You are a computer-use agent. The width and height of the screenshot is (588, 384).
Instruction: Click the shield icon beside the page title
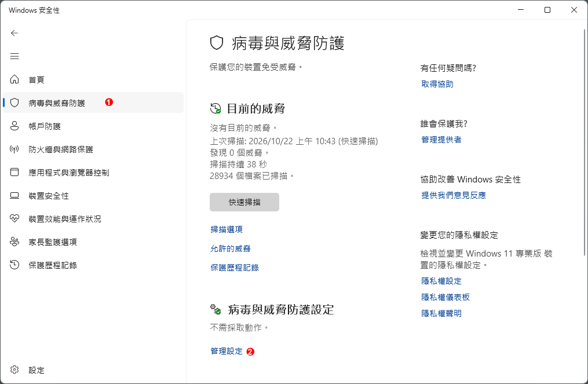click(x=217, y=43)
